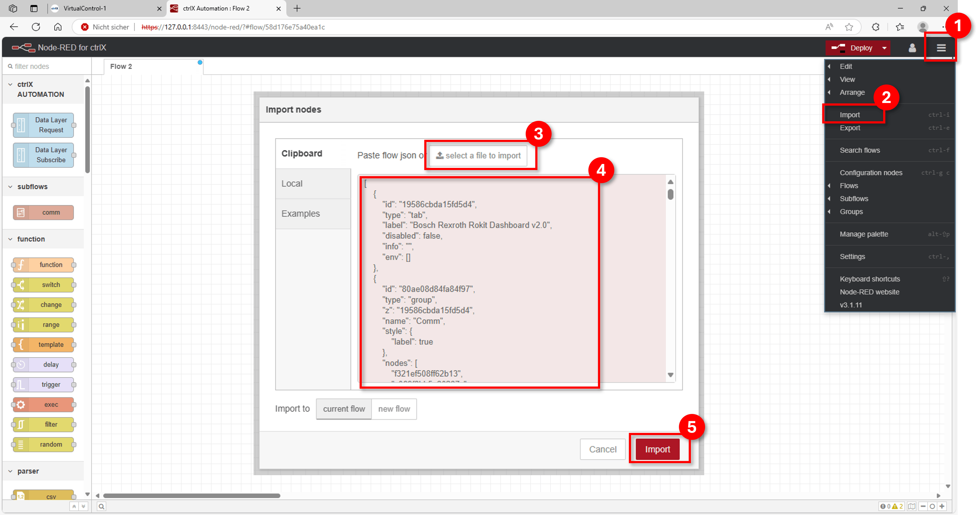Image resolution: width=980 pixels, height=515 pixels.
Task: Switch to Clipboard import tab
Action: coord(313,153)
